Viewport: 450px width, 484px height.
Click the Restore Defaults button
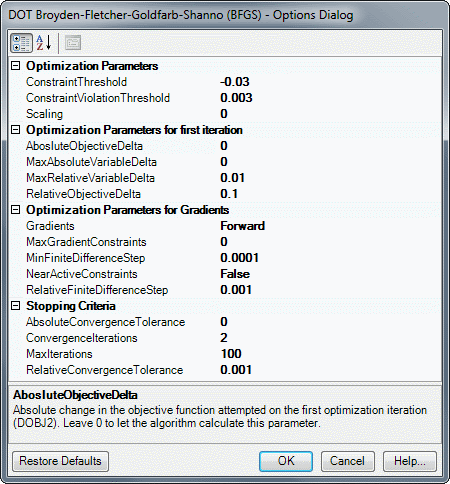tap(60, 461)
